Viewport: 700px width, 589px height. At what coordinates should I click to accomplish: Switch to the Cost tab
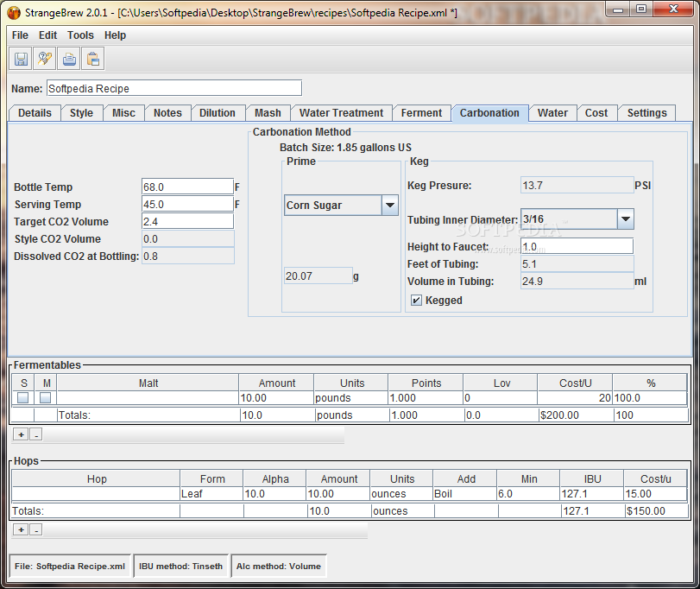click(596, 113)
